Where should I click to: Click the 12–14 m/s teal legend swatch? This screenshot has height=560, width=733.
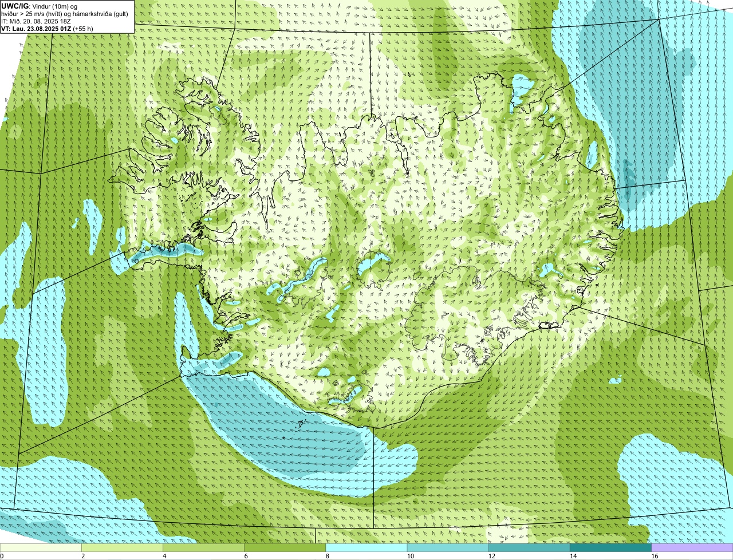[x=529, y=547]
